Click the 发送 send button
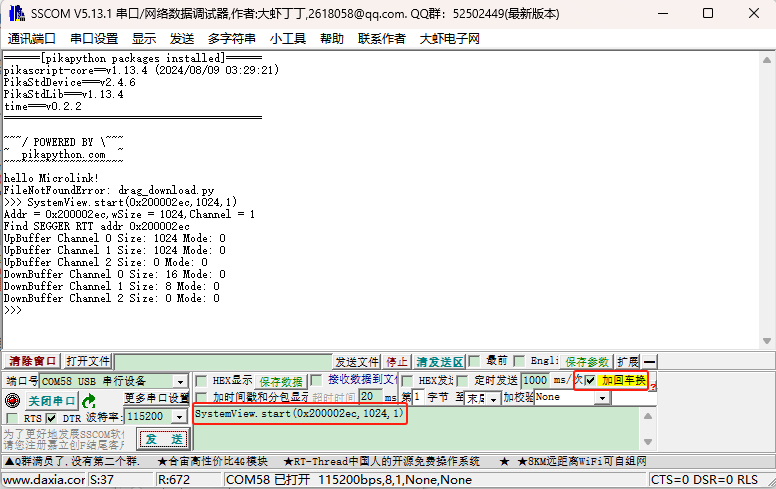The image size is (776, 489). pos(164,439)
